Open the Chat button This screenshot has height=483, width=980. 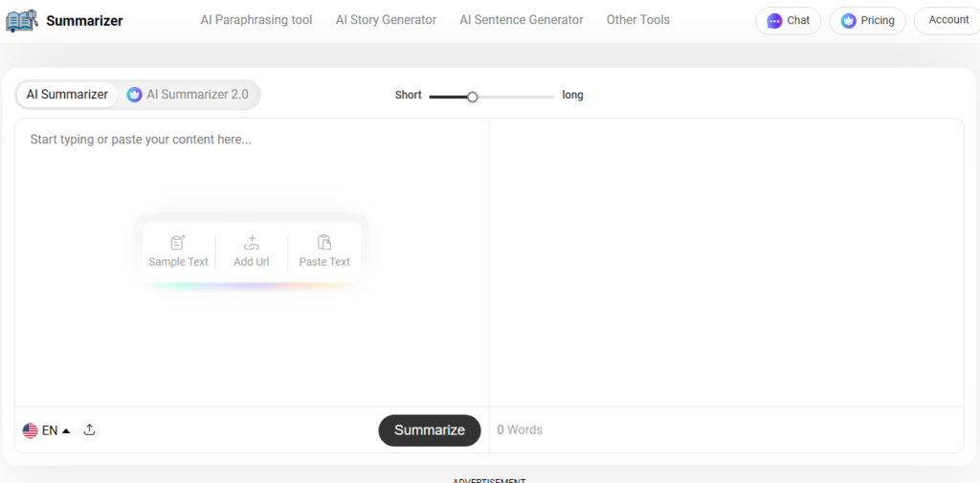[x=789, y=21]
